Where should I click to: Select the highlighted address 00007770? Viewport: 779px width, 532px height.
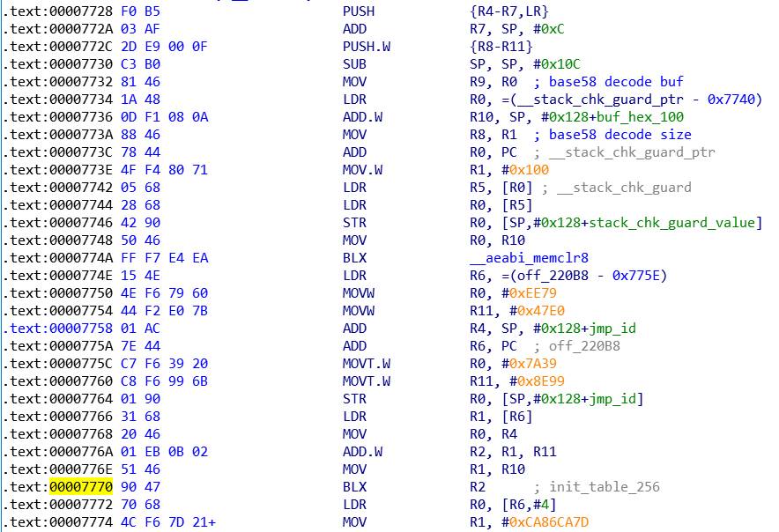pos(81,487)
